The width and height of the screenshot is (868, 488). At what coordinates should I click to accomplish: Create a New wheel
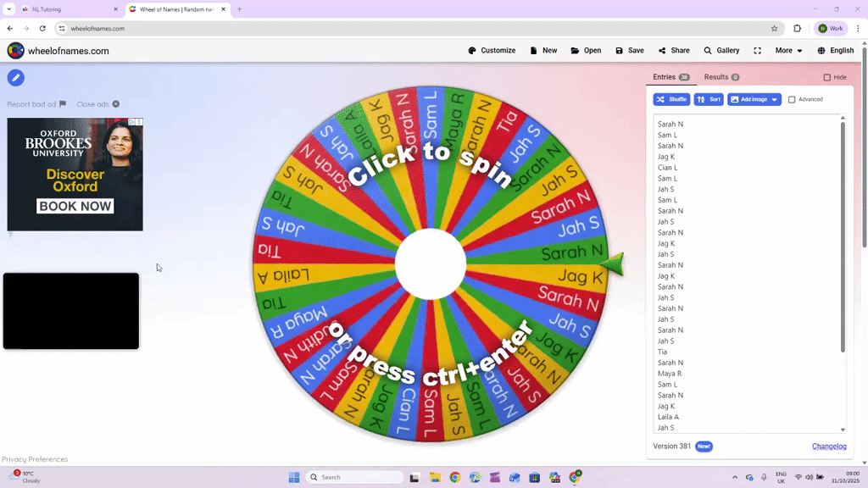tap(543, 50)
